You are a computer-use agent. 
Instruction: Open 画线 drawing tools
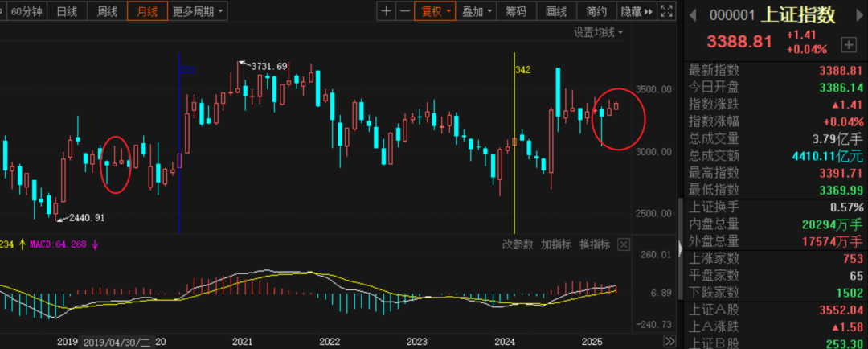click(x=556, y=11)
